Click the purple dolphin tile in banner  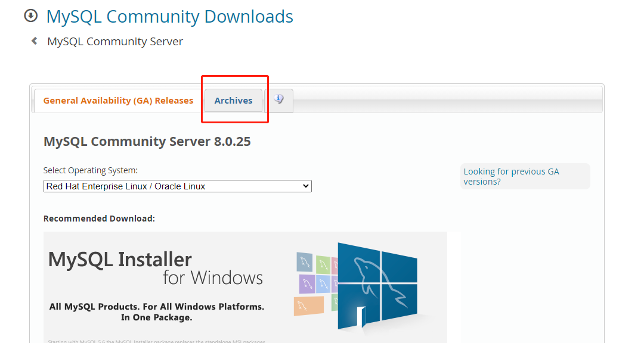coord(307,284)
